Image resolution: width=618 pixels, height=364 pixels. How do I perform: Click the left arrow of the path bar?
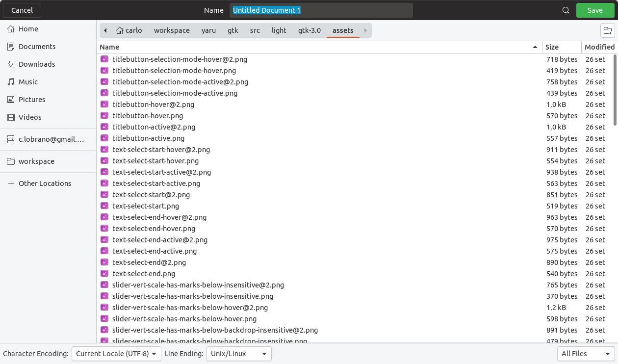click(x=105, y=30)
